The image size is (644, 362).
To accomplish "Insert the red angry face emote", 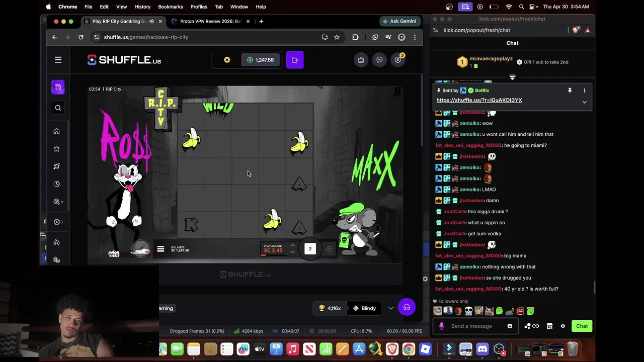I will click(x=520, y=311).
